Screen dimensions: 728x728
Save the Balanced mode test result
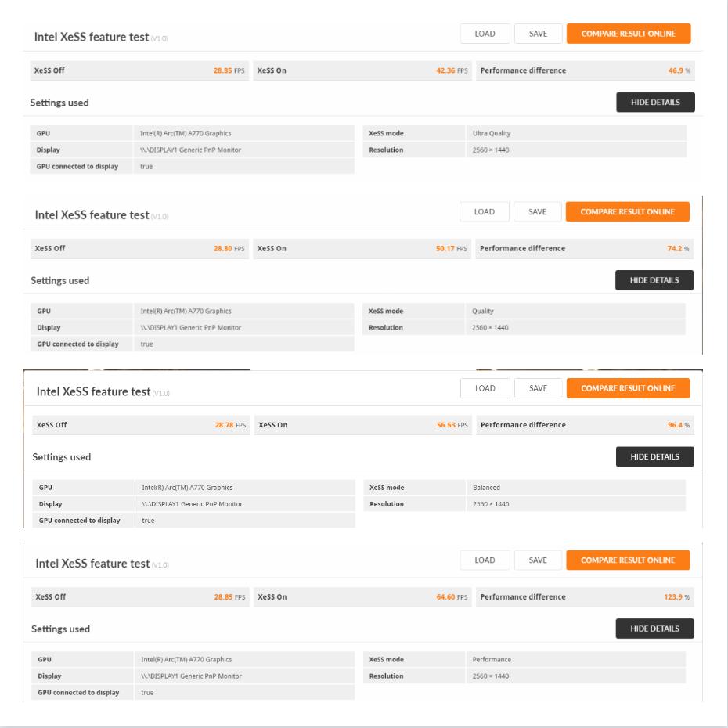(538, 387)
